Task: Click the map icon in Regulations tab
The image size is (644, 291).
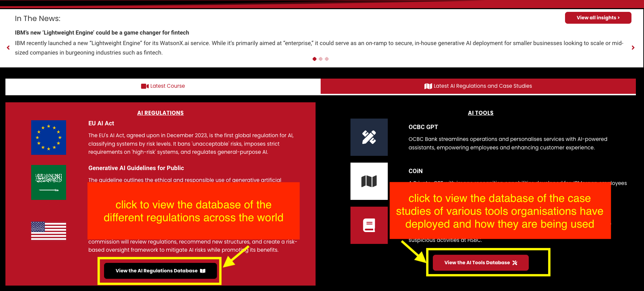Action: [428, 86]
